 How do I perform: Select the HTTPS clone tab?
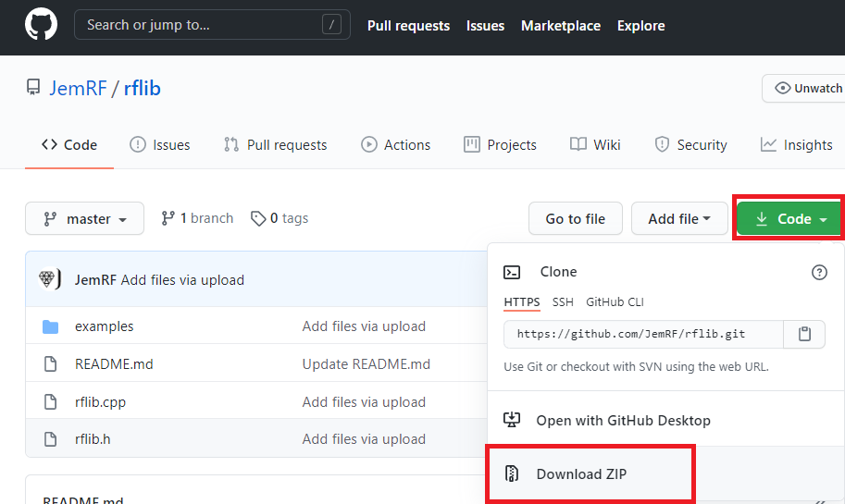(522, 302)
